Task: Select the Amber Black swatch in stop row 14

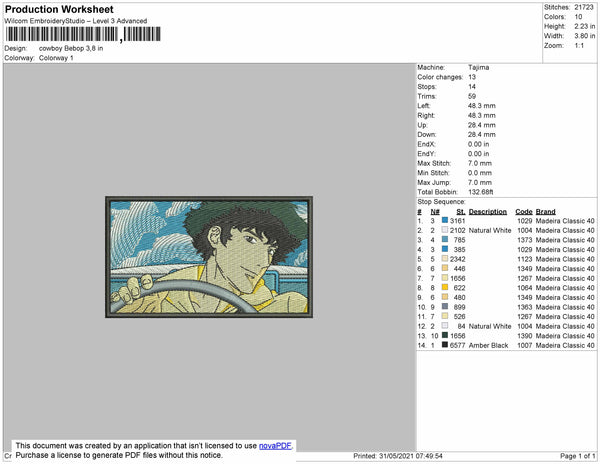Action: (x=445, y=345)
